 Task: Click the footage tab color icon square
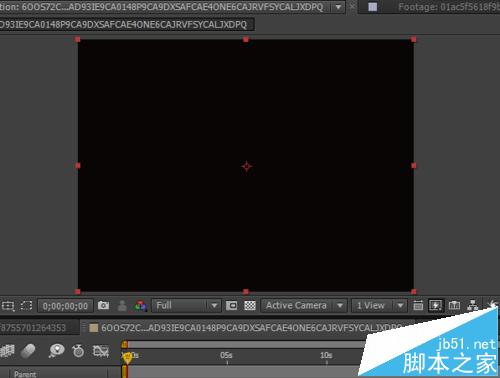pos(373,7)
